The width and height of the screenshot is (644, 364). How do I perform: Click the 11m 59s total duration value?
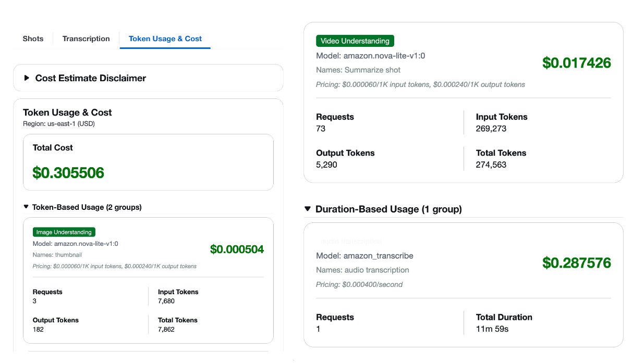(492, 329)
